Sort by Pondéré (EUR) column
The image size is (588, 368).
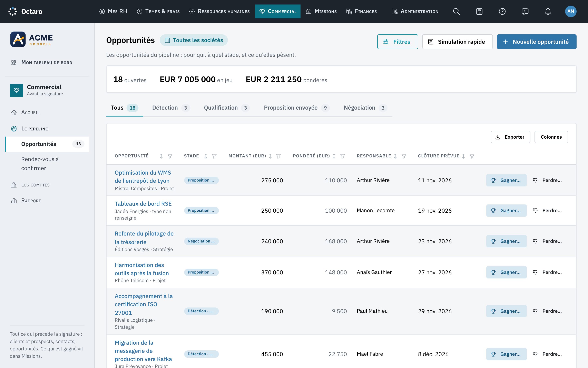click(x=334, y=156)
